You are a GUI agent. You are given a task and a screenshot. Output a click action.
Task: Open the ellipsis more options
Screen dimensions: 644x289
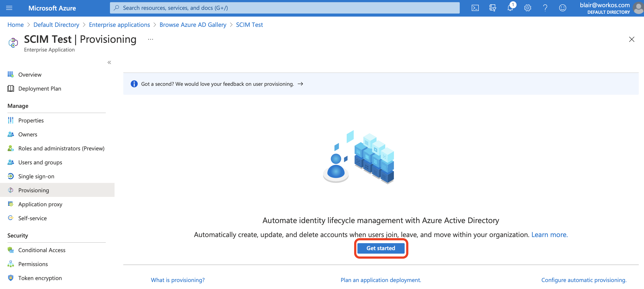pos(150,39)
